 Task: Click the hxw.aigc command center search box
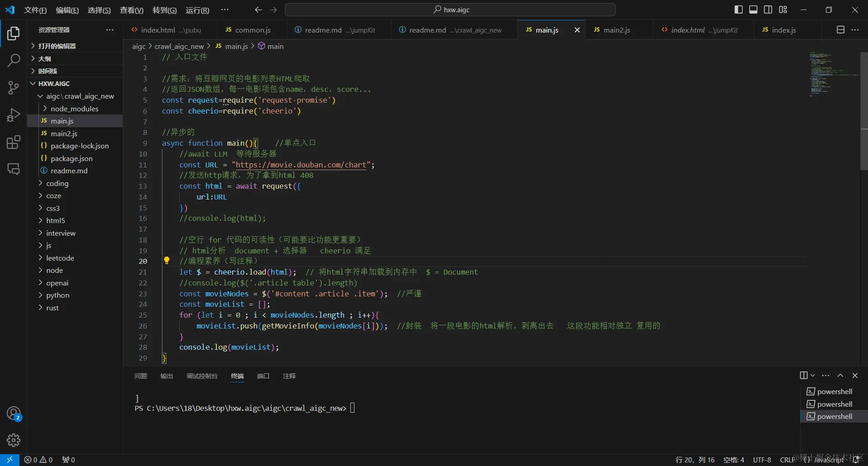pos(450,10)
